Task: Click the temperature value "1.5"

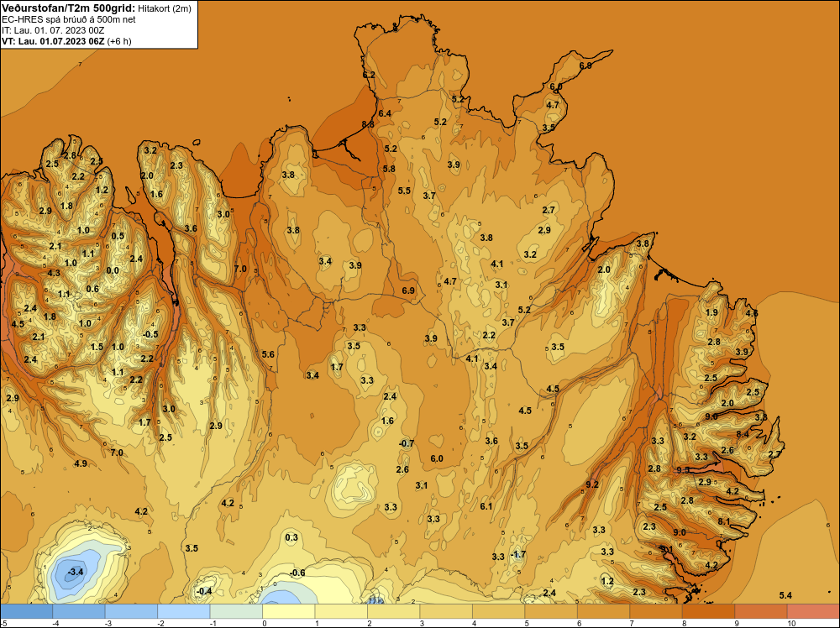Action: 97,347
